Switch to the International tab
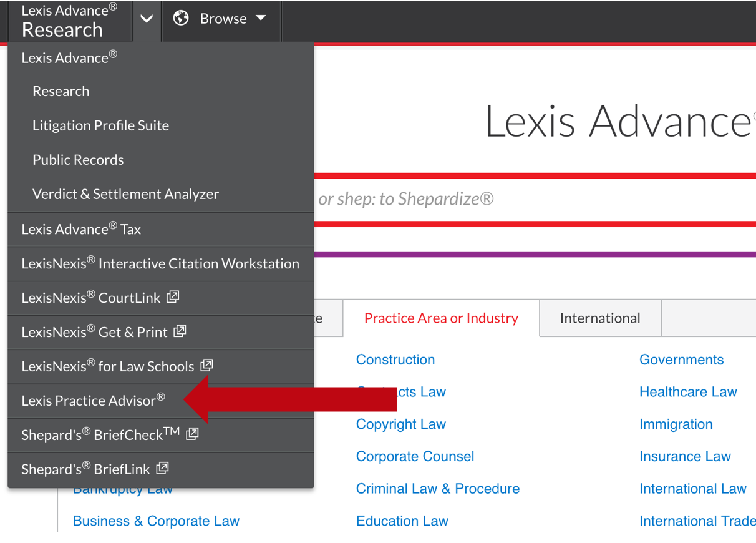The height and width of the screenshot is (543, 756). [x=599, y=318]
